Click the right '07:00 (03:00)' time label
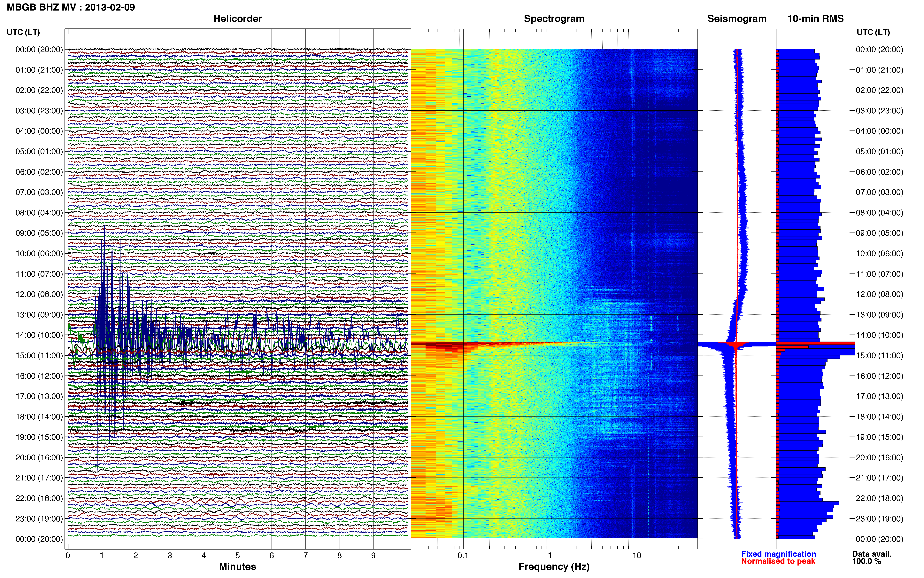The height and width of the screenshot is (578, 924). [x=880, y=192]
